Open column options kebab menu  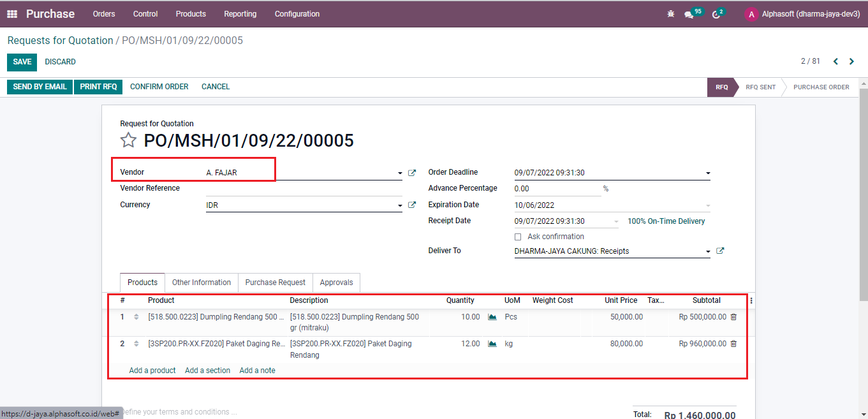751,301
